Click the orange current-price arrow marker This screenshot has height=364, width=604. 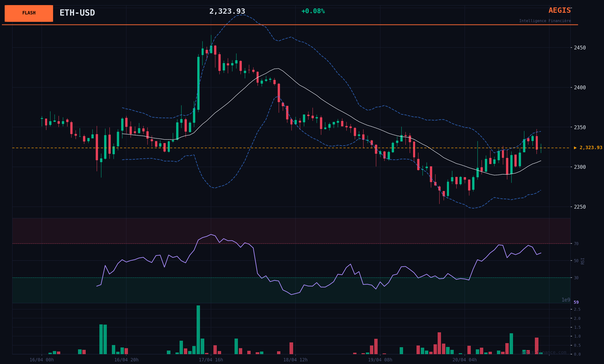pos(575,148)
